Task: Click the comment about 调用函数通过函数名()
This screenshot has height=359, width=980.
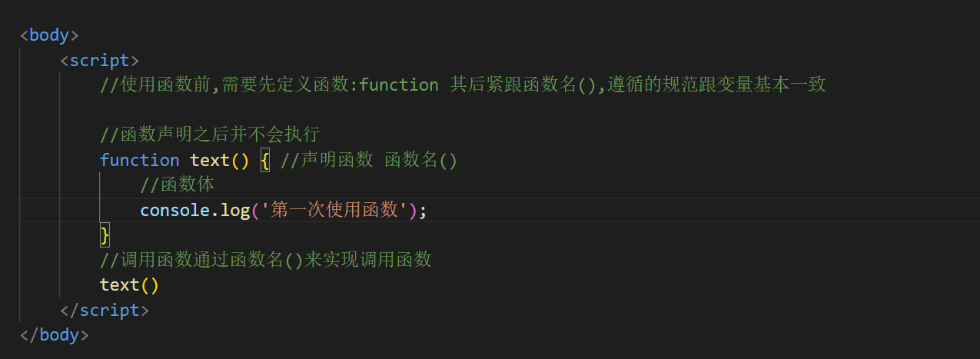Action: click(266, 260)
